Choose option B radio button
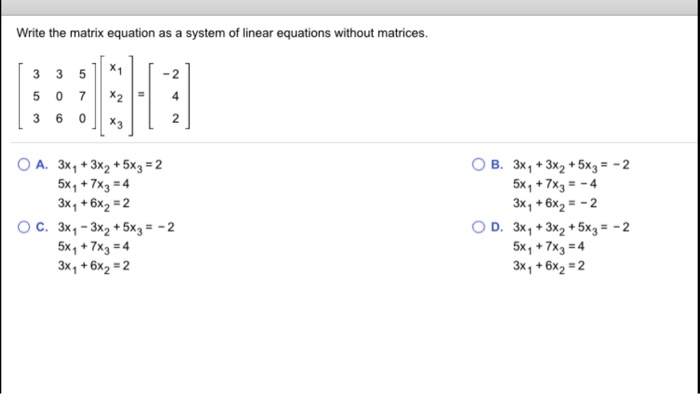 point(478,165)
